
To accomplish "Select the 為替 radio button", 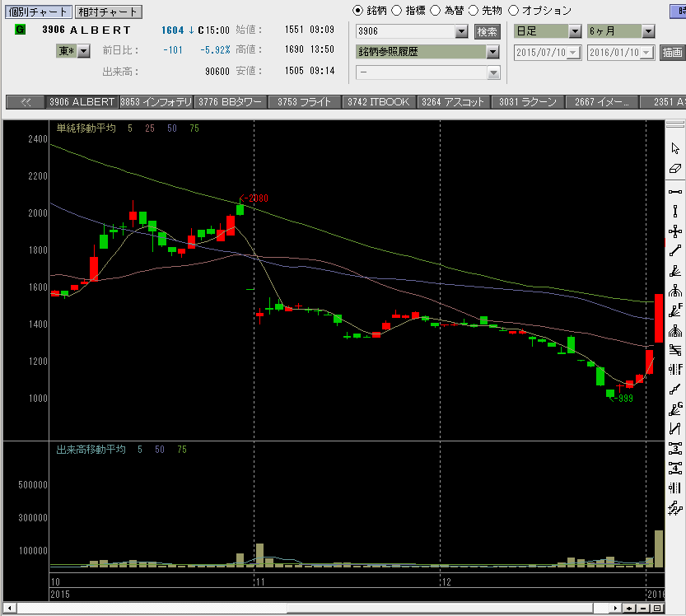I will click(436, 11).
